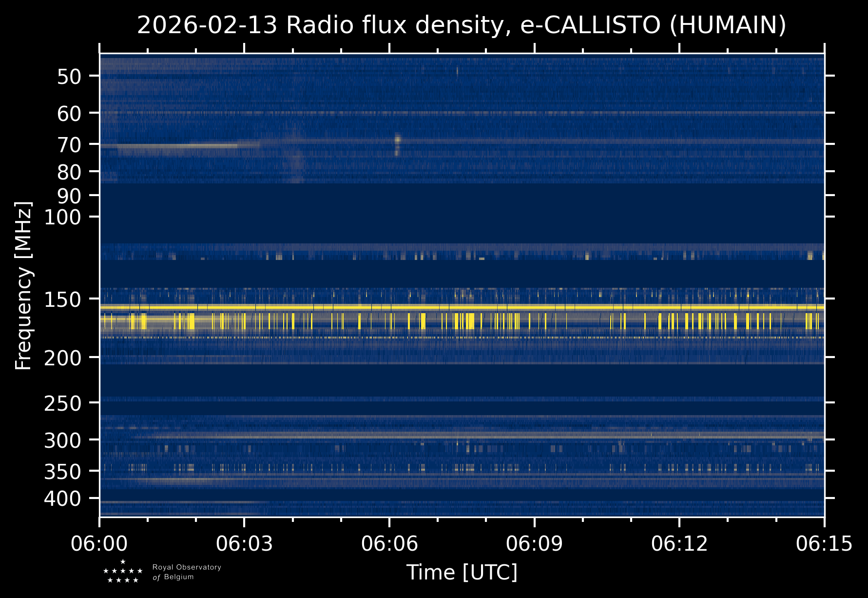Click the Frequency [MHz] axis label
The image size is (868, 598).
[23, 285]
